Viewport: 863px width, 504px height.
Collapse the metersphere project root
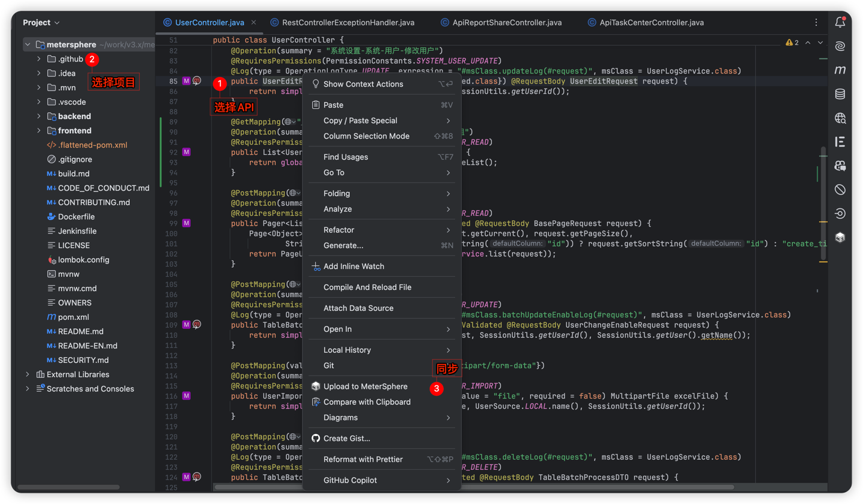pos(28,44)
